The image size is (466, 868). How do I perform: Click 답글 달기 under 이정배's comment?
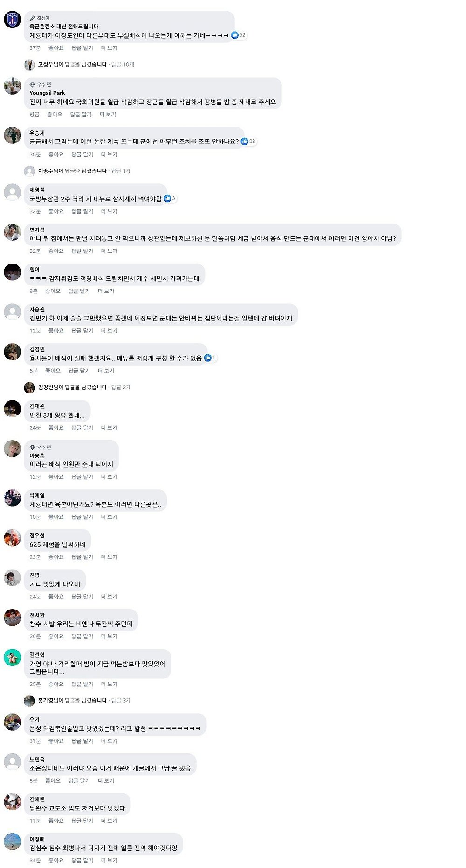(x=82, y=860)
